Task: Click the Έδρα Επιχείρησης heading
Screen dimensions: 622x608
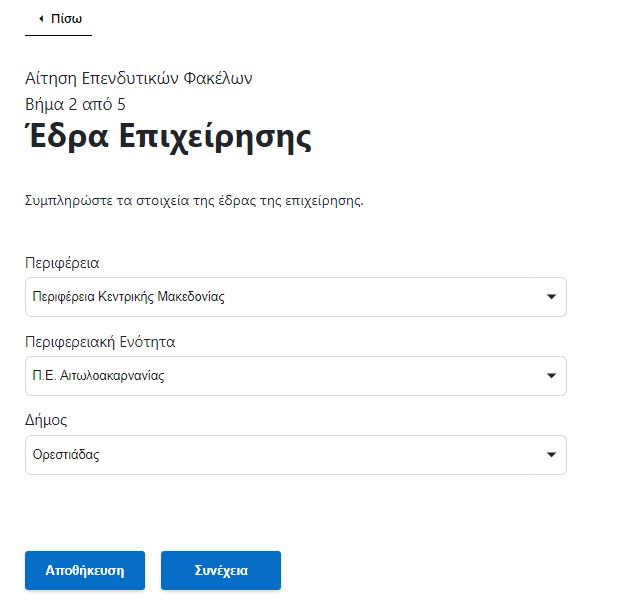Action: tap(168, 136)
